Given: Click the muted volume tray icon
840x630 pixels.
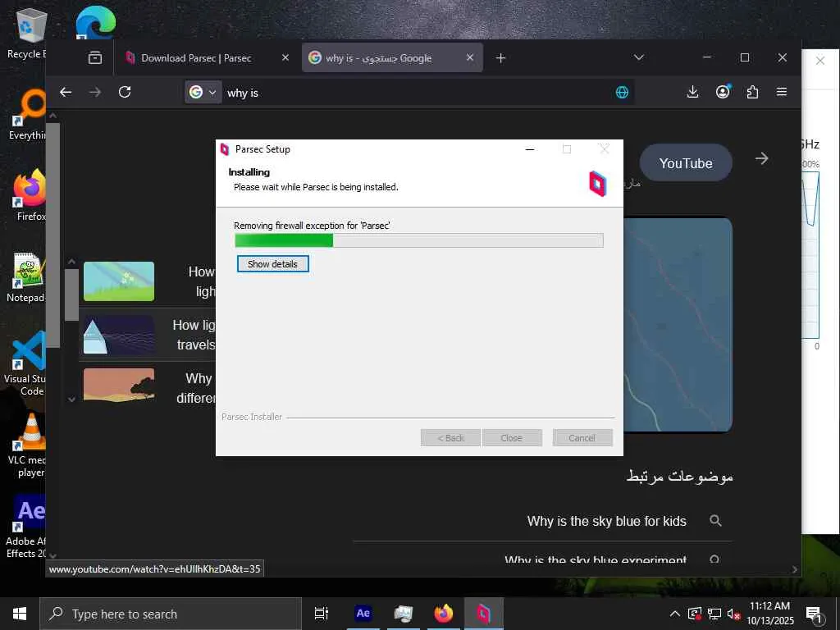Looking at the screenshot, I should (x=733, y=614).
